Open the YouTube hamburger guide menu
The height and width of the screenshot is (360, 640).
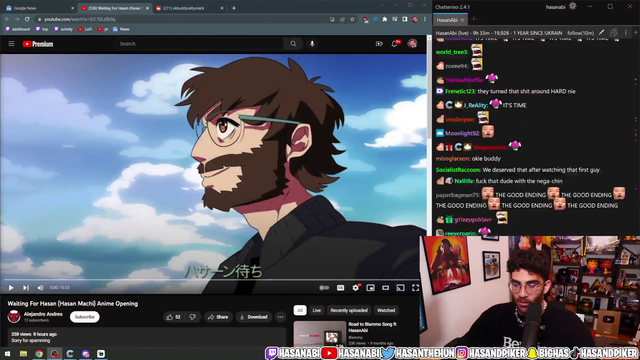click(x=11, y=44)
